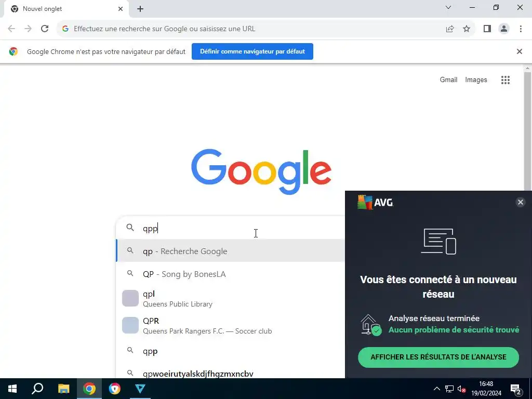
Task: Click 'Analyse réseau terminée' text
Action: click(434, 318)
